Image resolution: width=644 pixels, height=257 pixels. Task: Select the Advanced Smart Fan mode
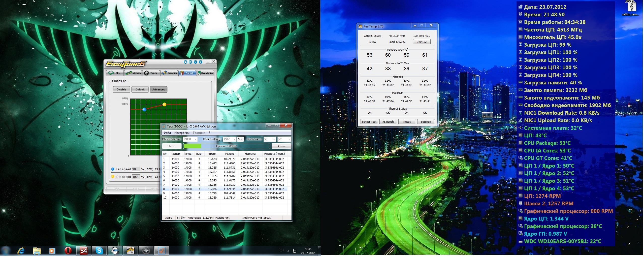(159, 89)
